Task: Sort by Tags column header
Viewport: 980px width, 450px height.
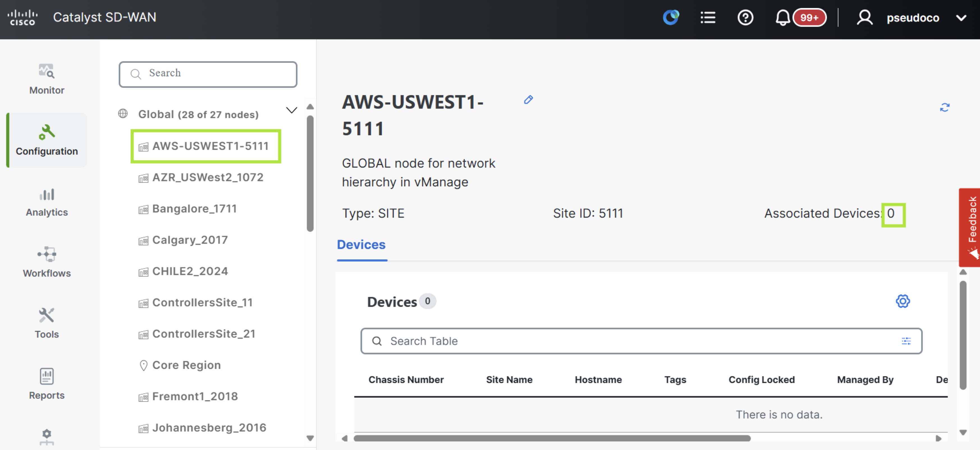Action: (675, 379)
